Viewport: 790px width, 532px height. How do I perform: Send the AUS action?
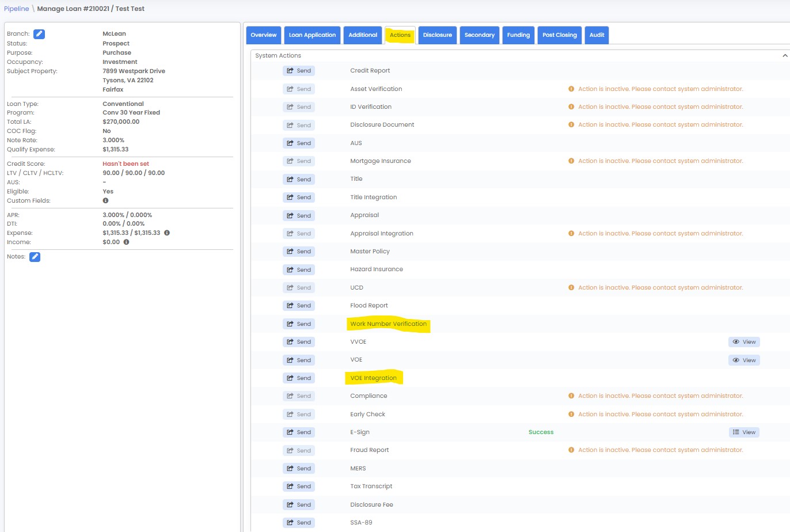(299, 143)
